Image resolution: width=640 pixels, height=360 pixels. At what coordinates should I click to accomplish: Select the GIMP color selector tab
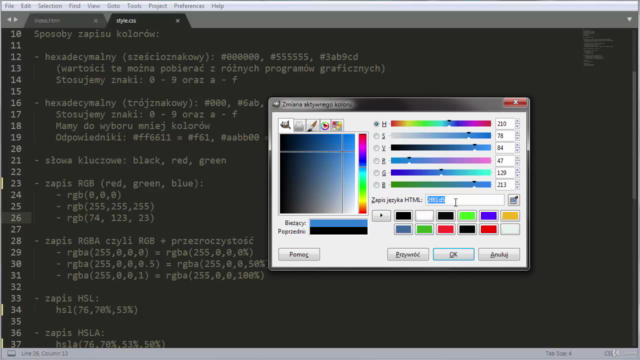(x=285, y=125)
